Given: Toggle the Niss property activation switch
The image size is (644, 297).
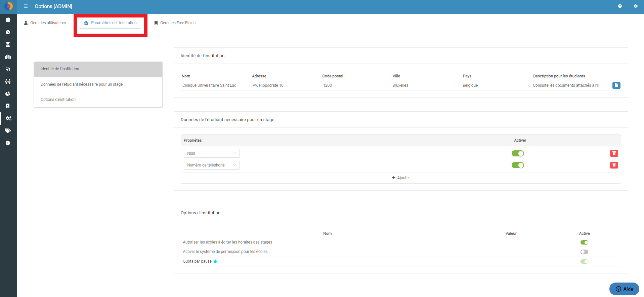Looking at the screenshot, I should click(x=518, y=153).
